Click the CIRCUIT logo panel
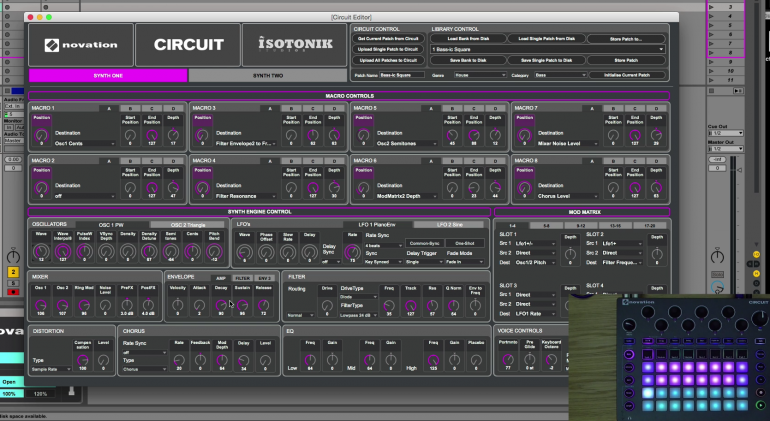This screenshot has width=770, height=421. [x=188, y=45]
